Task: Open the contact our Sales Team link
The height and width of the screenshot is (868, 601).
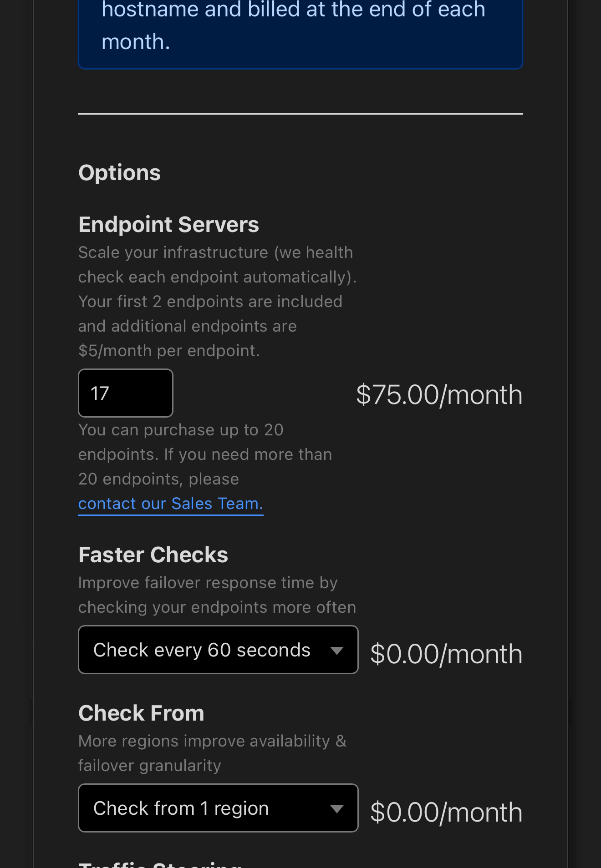Action: point(170,504)
